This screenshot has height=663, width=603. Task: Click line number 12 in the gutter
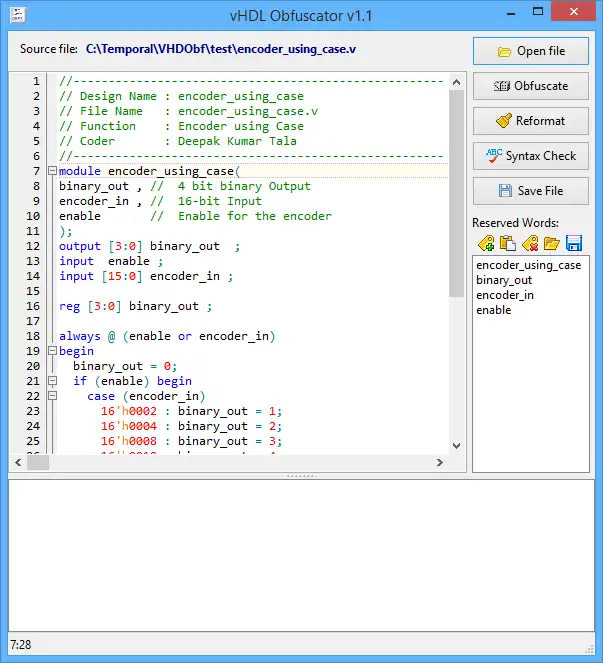coord(33,246)
